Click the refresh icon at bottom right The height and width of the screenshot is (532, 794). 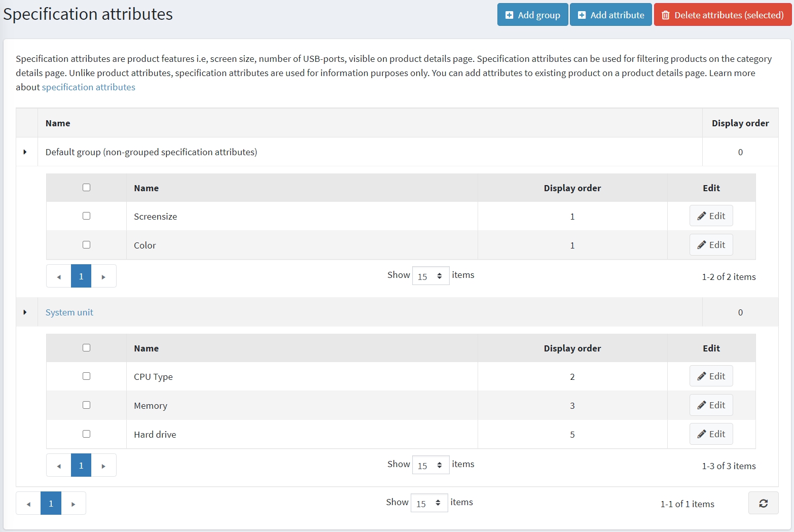[x=763, y=503]
